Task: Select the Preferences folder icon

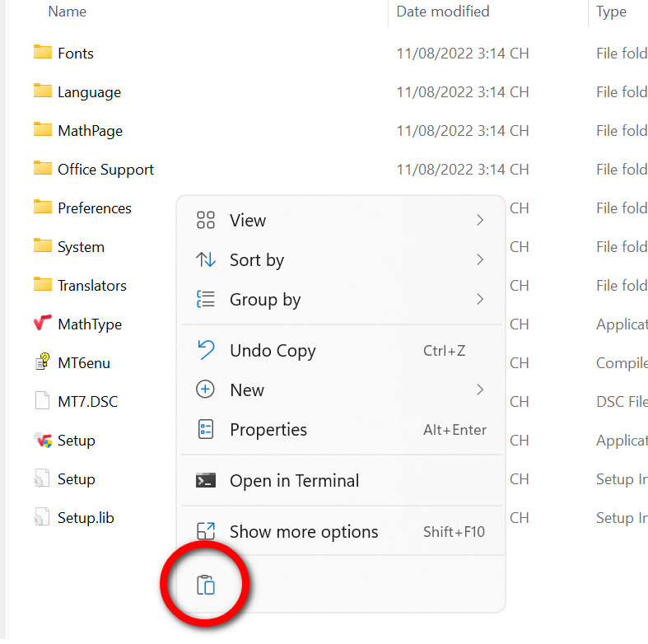Action: 43,207
